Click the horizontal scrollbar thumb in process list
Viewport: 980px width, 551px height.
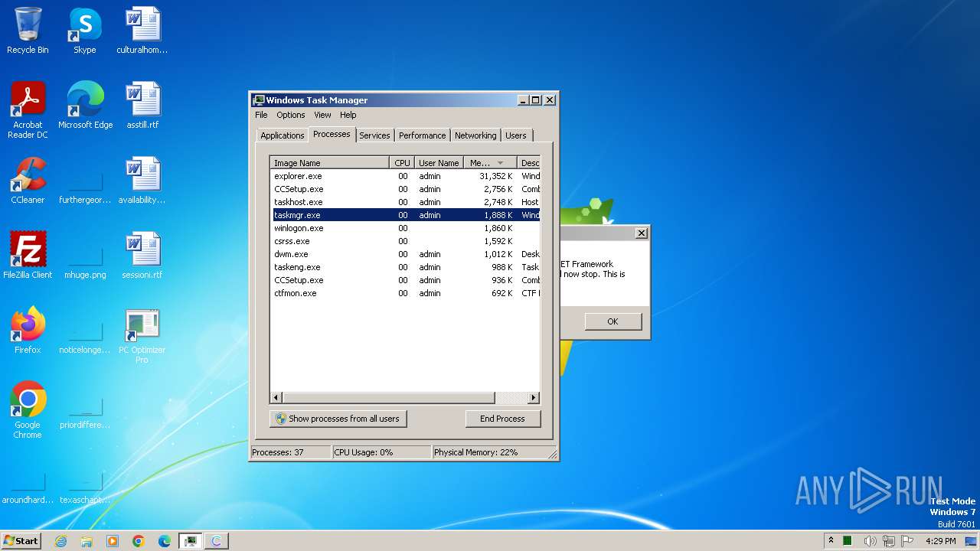[389, 398]
